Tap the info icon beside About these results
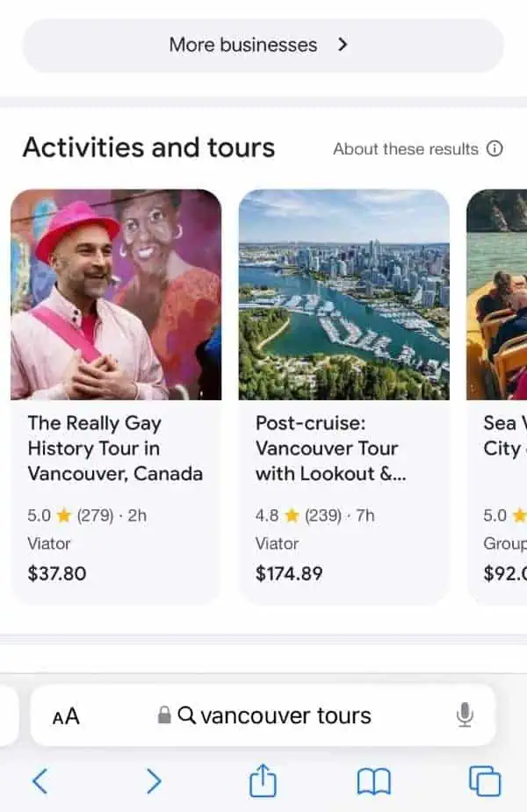 pos(495,148)
